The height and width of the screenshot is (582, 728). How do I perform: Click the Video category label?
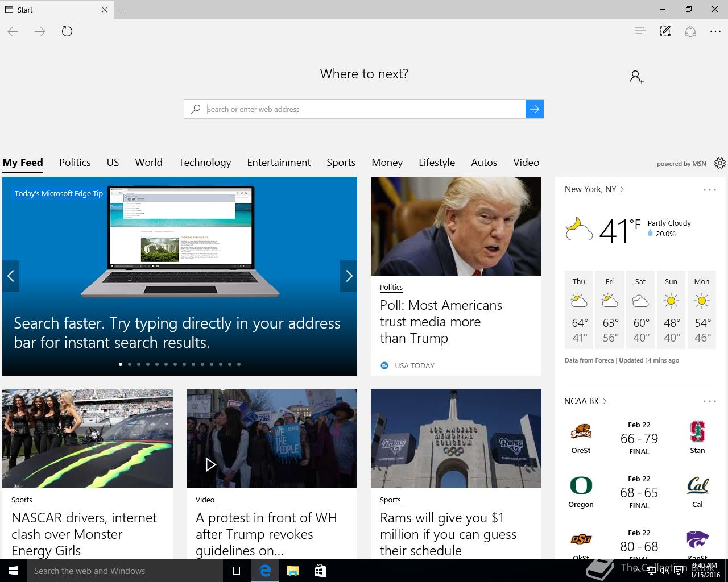click(205, 500)
